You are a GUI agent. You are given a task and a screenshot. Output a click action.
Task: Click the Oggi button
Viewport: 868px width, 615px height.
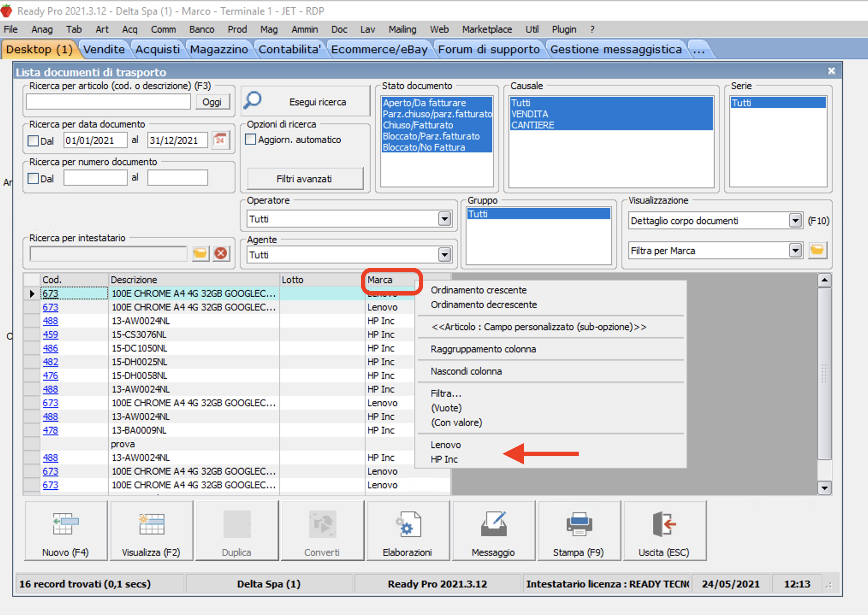click(x=212, y=102)
